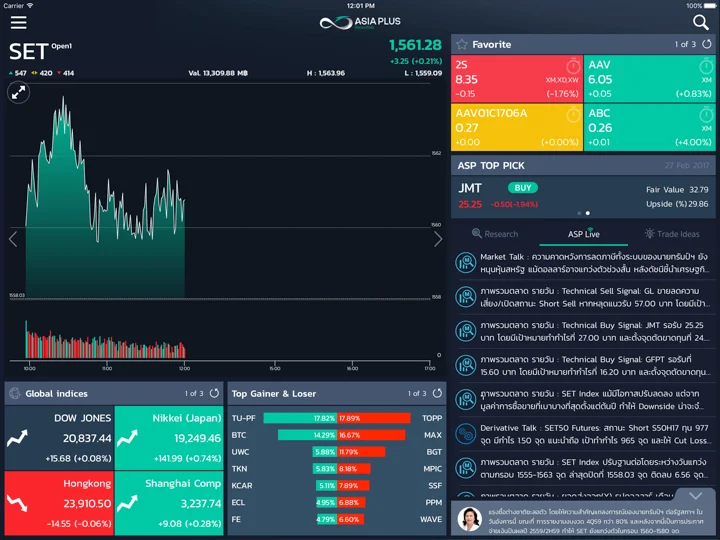720x540 pixels.
Task: Open the hamburger menu
Action: click(18, 22)
